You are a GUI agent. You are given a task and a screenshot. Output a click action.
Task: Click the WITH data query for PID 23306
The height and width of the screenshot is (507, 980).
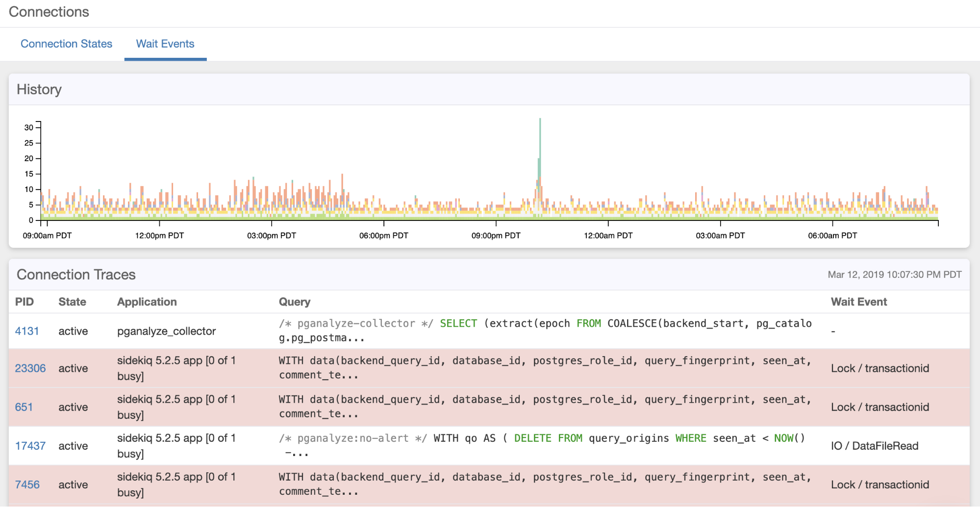(x=545, y=368)
